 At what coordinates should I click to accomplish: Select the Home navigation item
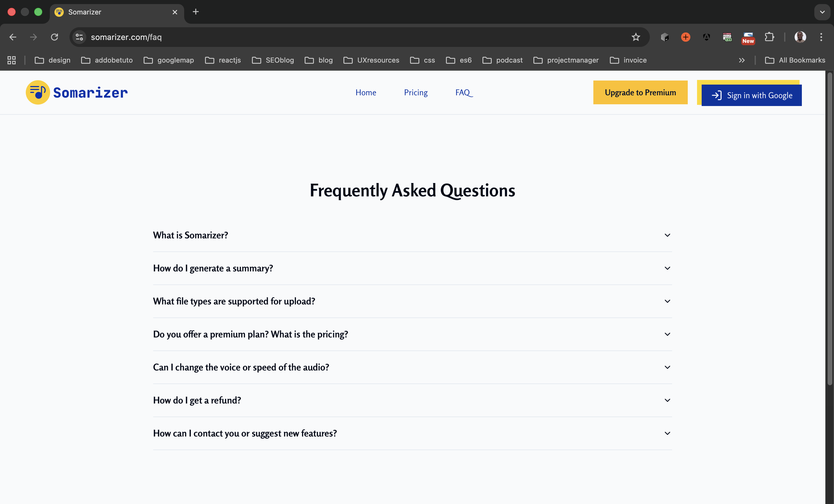(366, 92)
